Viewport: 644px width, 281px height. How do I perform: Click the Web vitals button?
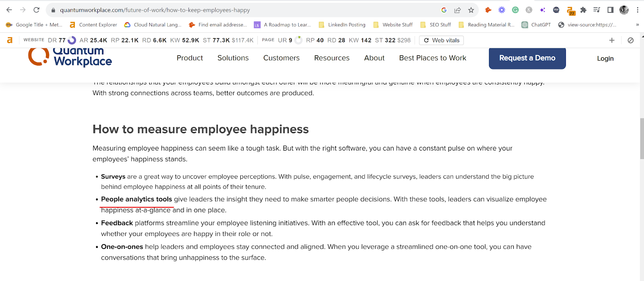pos(442,40)
